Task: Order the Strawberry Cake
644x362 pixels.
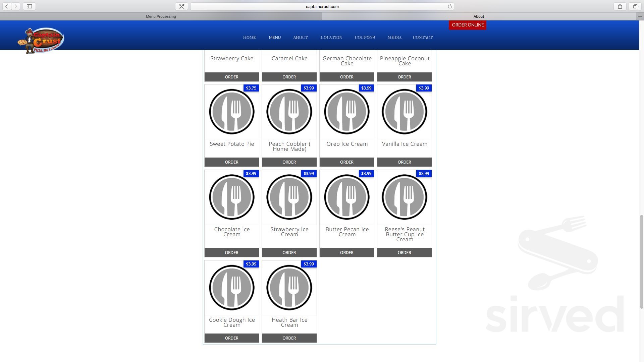Action: tap(232, 77)
